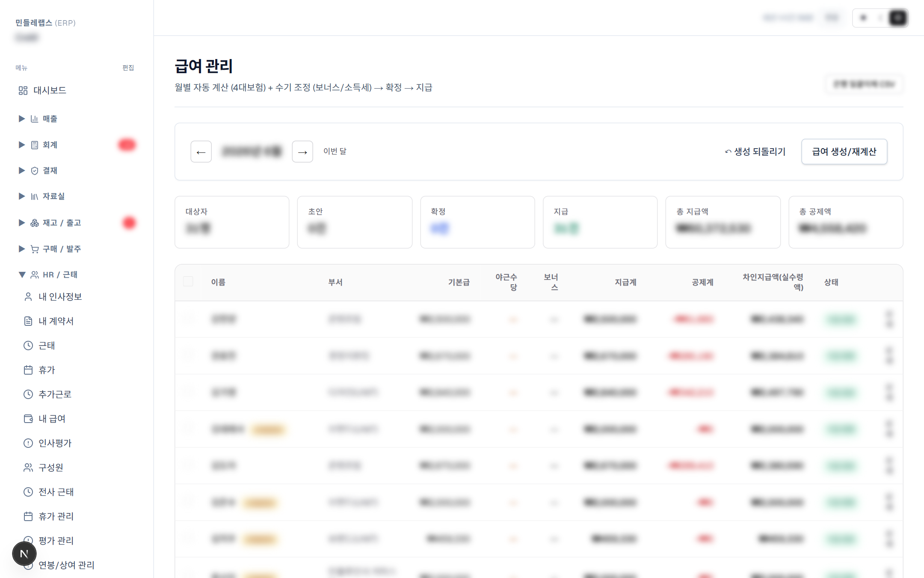Click the 내 급여 wallet icon
The height and width of the screenshot is (578, 924).
point(28,419)
